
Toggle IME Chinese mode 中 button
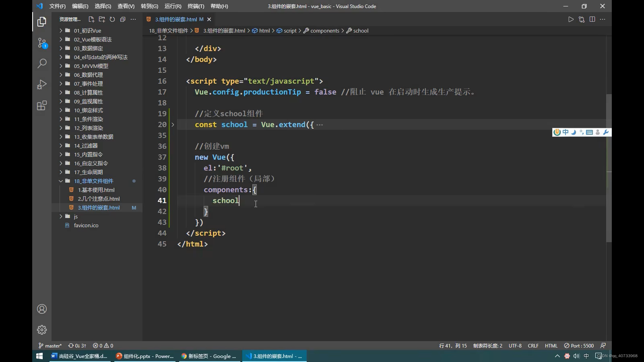tap(566, 132)
